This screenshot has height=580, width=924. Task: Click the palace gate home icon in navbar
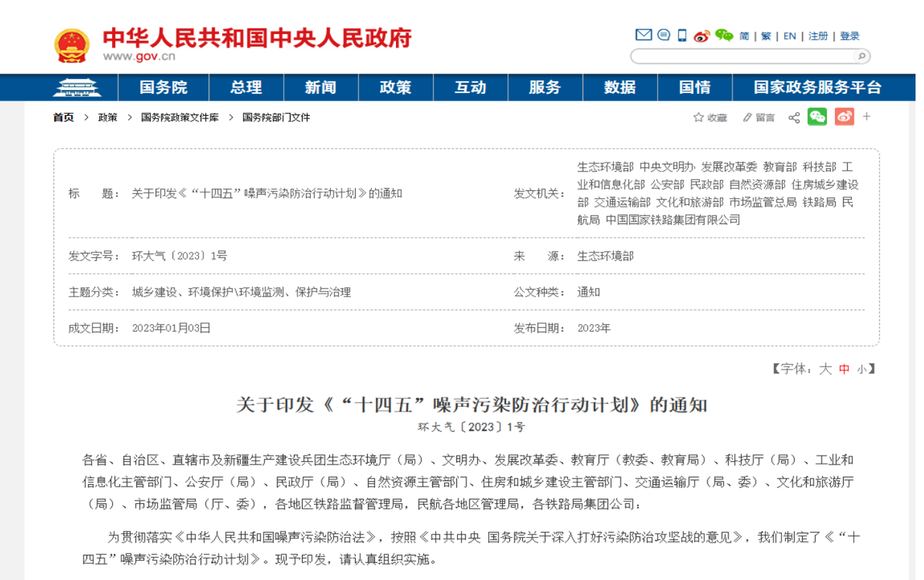coord(77,87)
